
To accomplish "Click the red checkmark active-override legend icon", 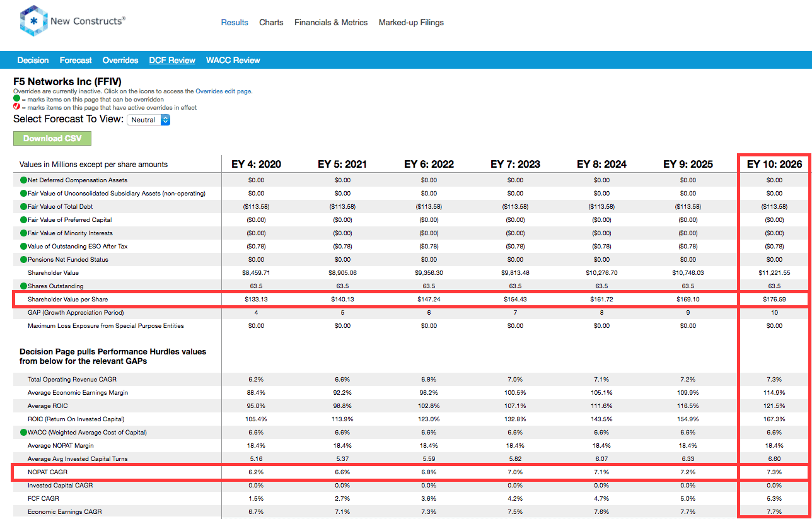I will [x=17, y=107].
